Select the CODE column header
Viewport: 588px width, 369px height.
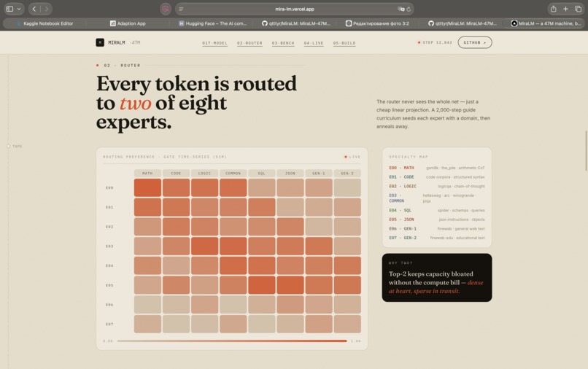(177, 174)
